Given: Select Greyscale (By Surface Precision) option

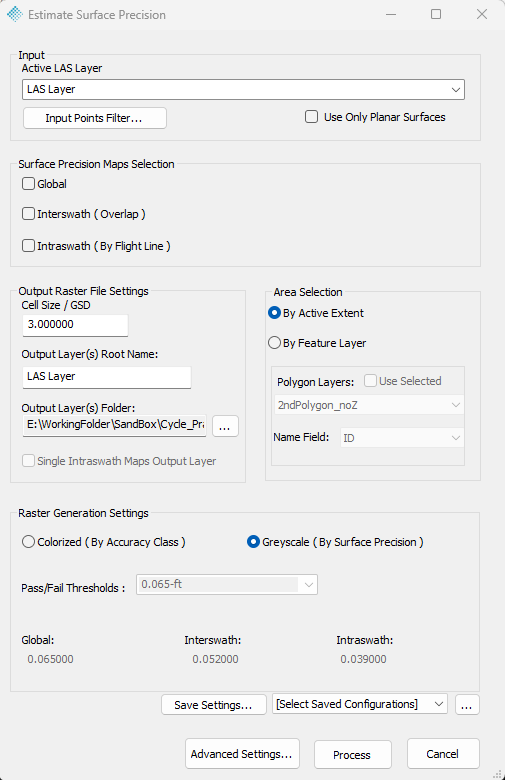Looking at the screenshot, I should tap(253, 542).
